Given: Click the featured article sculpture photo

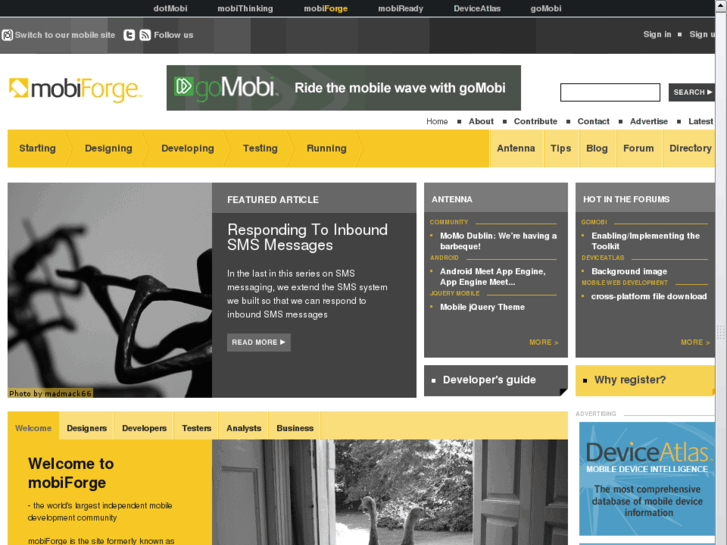Looking at the screenshot, I should (x=110, y=290).
